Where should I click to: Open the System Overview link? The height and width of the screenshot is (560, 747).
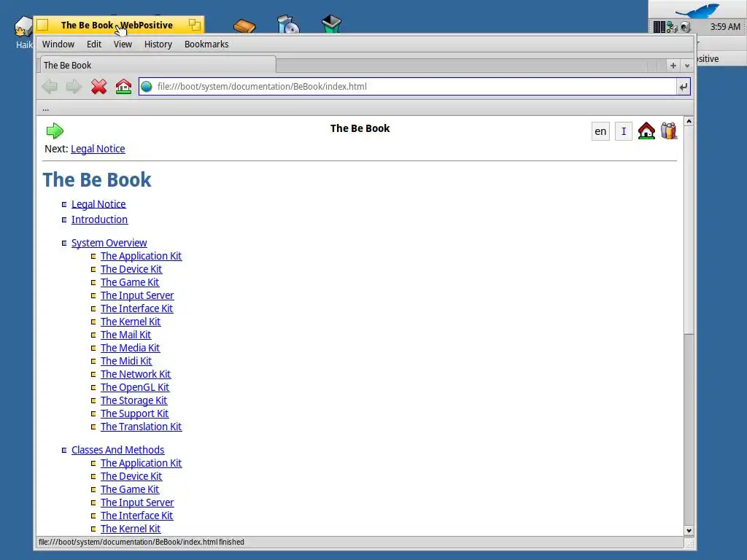[109, 243]
